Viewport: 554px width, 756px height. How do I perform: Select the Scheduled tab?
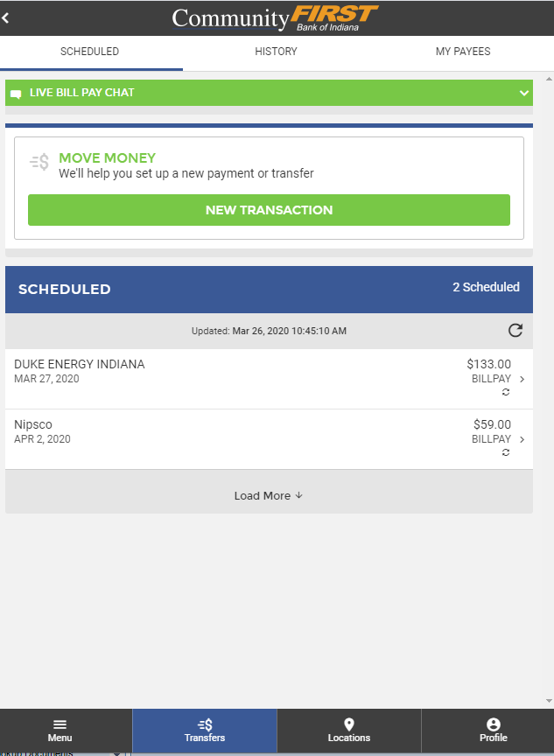(x=89, y=52)
